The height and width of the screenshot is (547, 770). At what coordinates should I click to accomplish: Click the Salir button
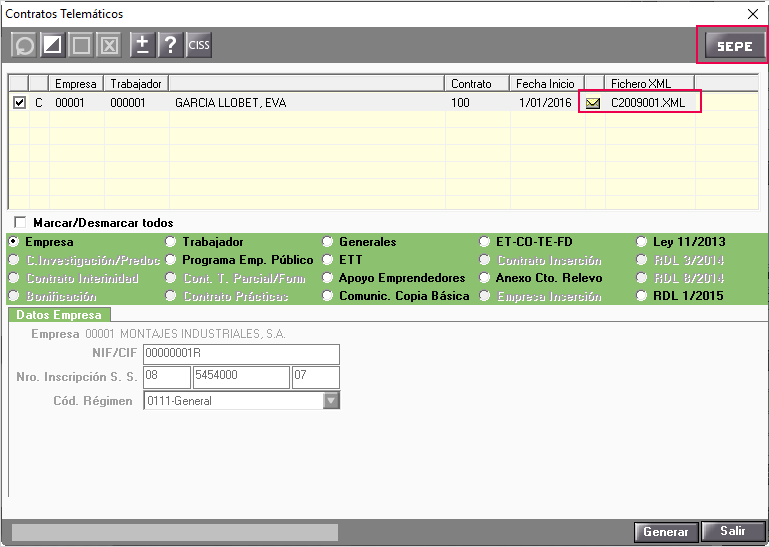click(x=733, y=531)
